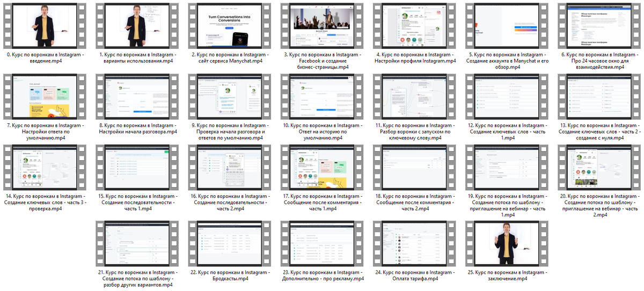Click file name ending 'Ответ на историю по умолчанию.mp4'
This screenshot has height=291, width=644.
coord(322,132)
